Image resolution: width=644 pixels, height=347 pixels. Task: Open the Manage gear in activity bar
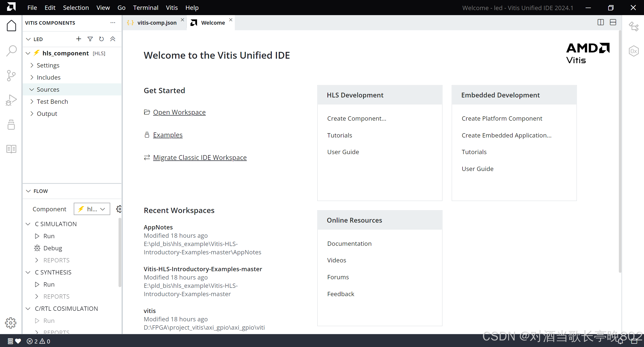11,323
